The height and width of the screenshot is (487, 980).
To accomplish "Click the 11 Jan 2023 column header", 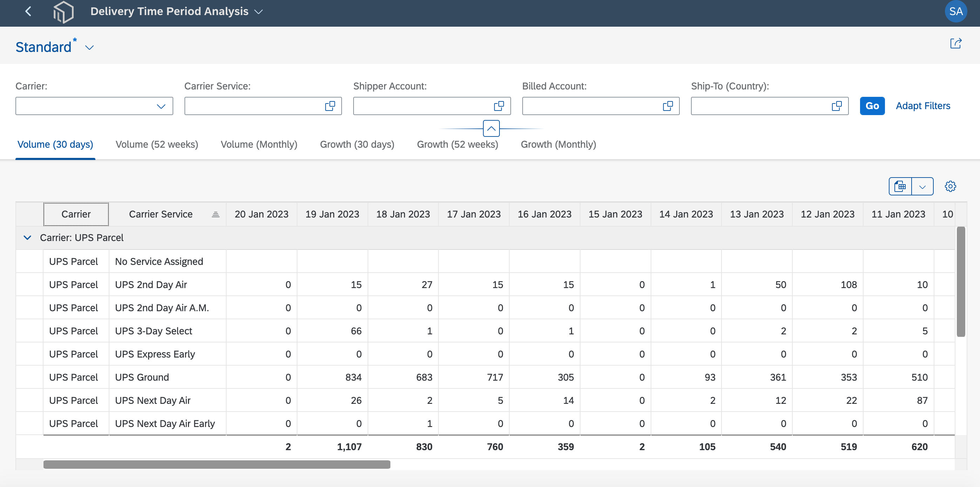I will click(898, 214).
